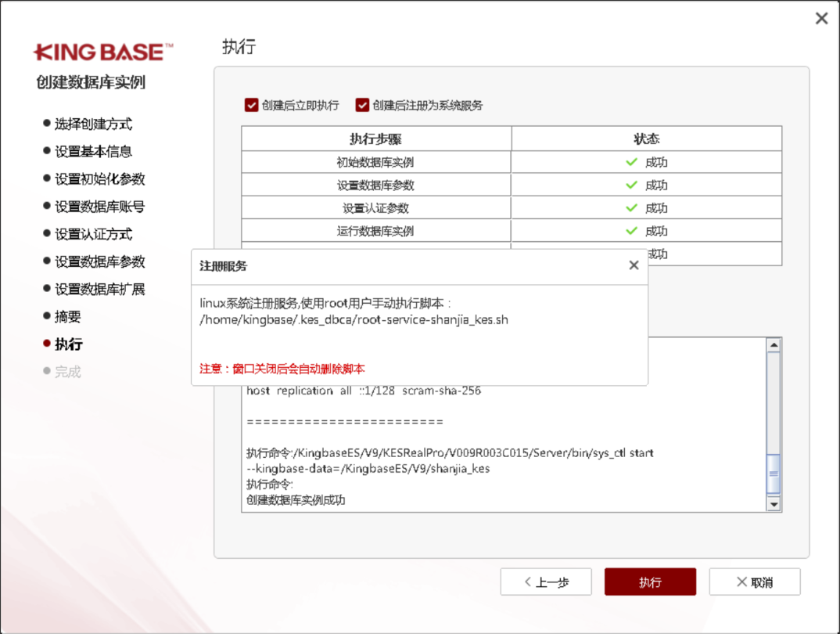
Task: Click the 执行步骤 column header
Action: [x=375, y=139]
